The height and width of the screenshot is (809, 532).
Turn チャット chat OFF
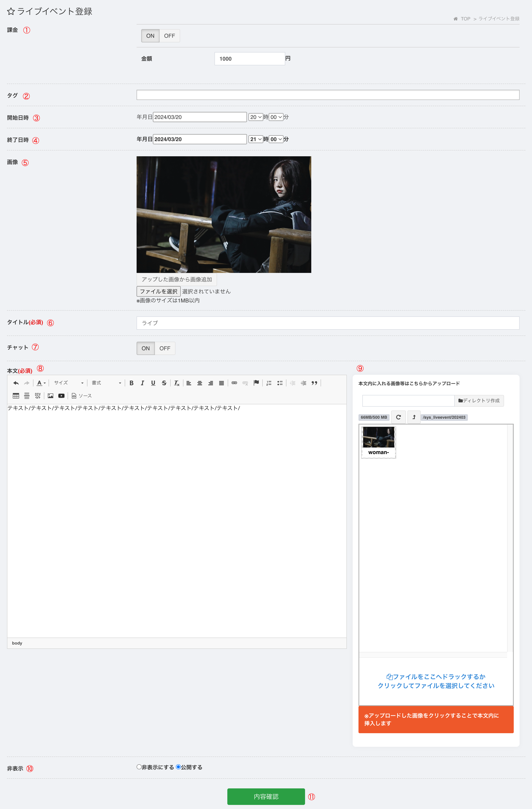165,348
